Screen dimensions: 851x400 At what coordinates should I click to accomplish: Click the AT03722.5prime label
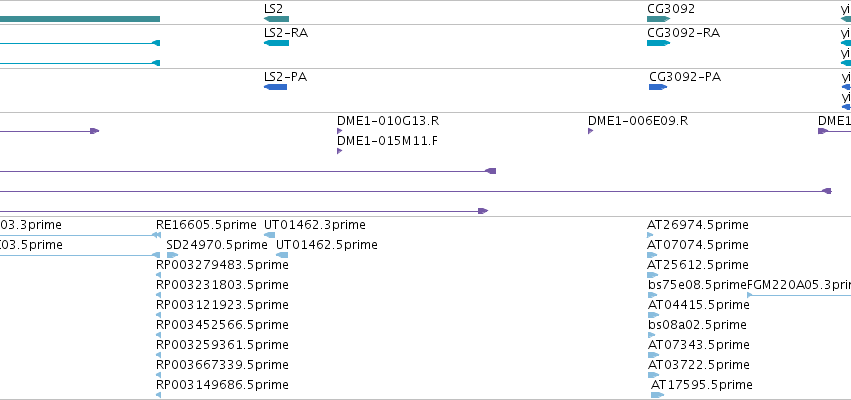pyautogui.click(x=699, y=365)
